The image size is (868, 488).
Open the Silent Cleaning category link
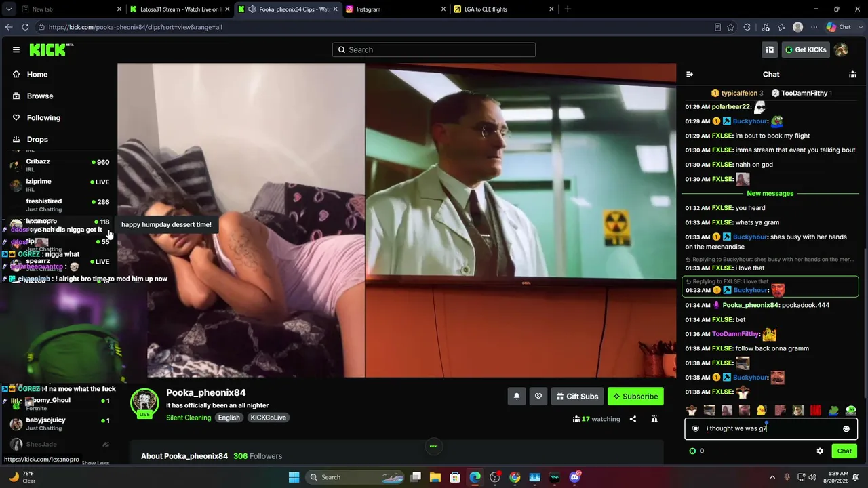click(x=189, y=418)
